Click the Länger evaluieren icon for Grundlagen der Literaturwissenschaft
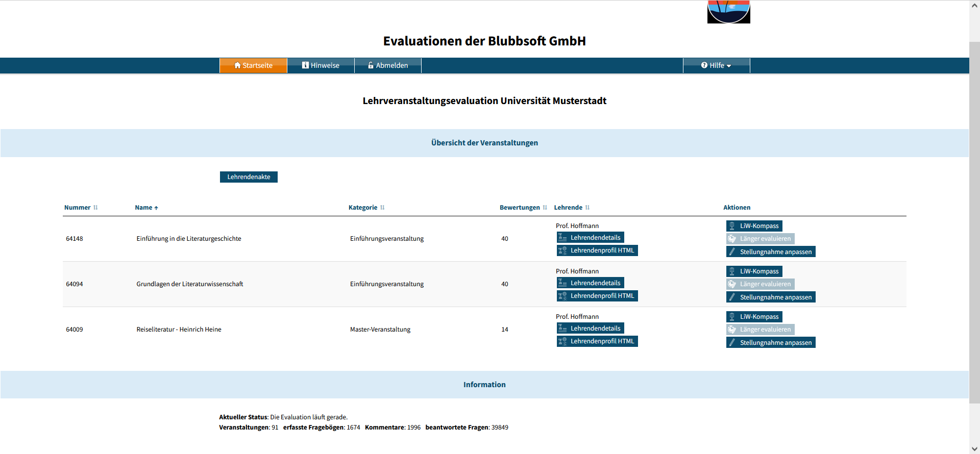The image size is (980, 454). (x=732, y=284)
